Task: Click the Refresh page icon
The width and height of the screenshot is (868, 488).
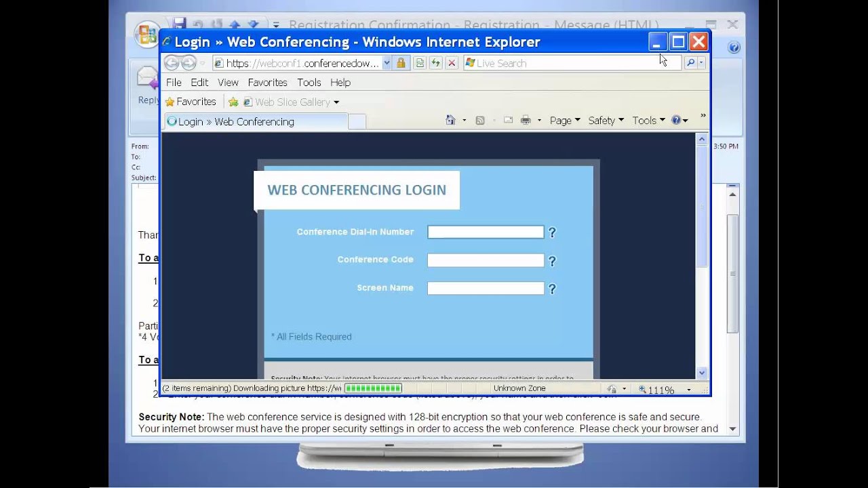Action: 435,63
